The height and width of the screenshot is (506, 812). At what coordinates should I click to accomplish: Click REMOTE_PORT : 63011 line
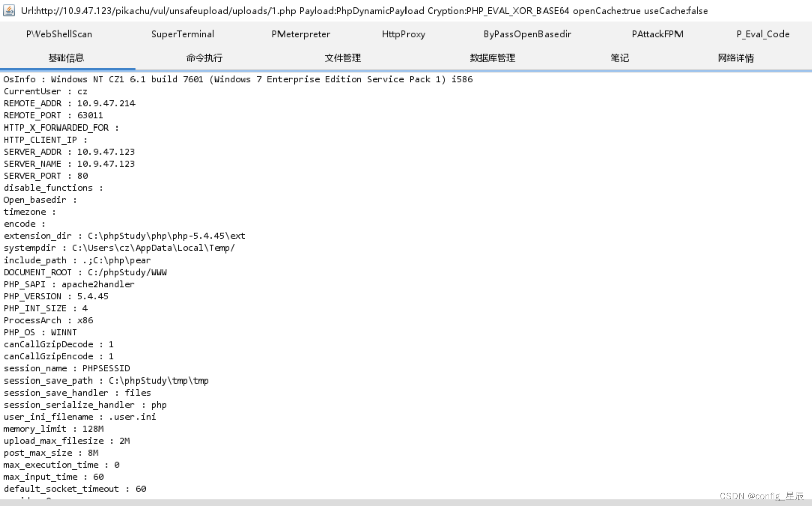(53, 115)
